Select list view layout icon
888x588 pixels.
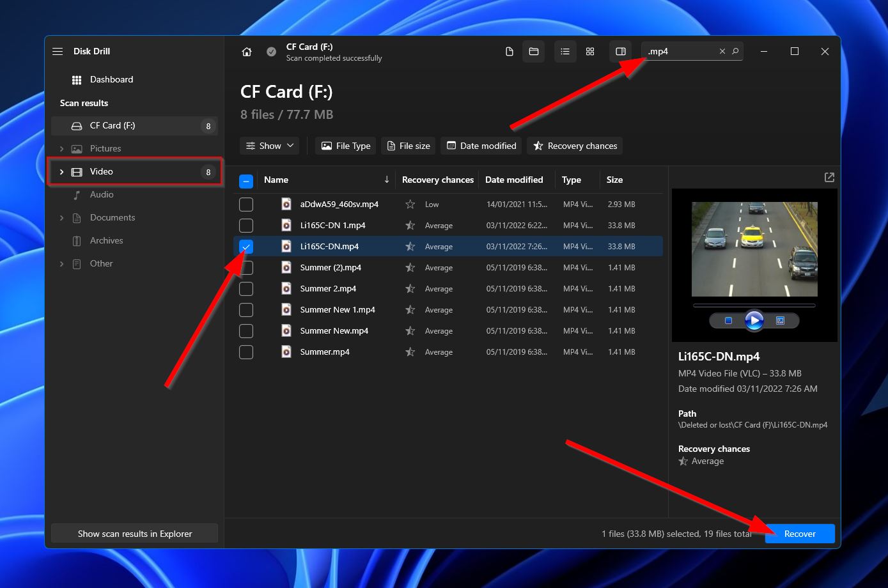pos(565,52)
